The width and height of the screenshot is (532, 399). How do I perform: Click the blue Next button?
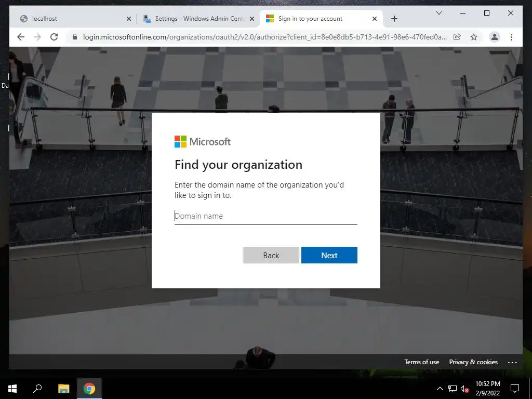click(329, 255)
